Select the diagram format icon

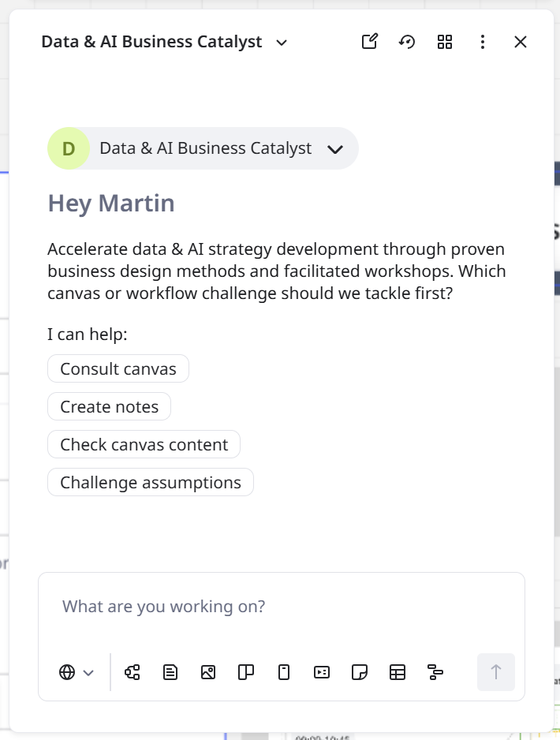click(133, 672)
